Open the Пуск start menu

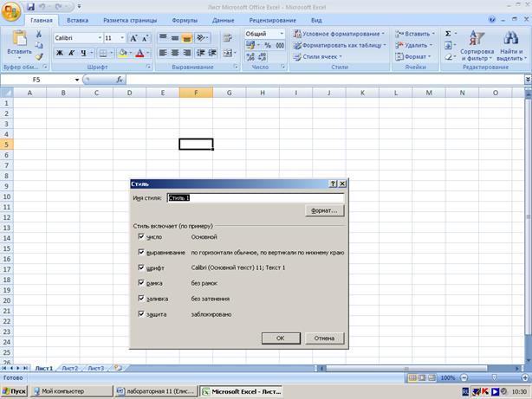pyautogui.click(x=14, y=391)
